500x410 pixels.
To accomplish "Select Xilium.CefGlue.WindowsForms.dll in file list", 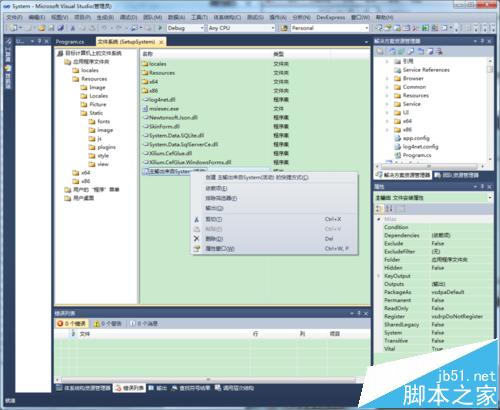I will (x=190, y=163).
